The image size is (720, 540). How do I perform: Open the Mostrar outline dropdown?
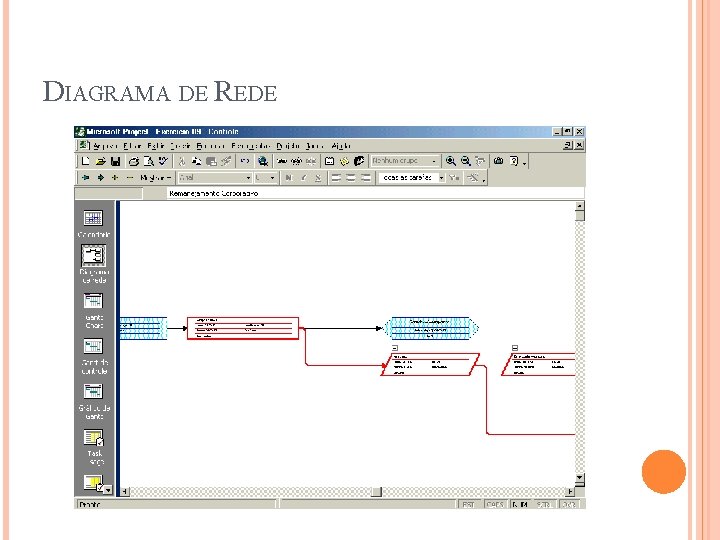pos(156,177)
